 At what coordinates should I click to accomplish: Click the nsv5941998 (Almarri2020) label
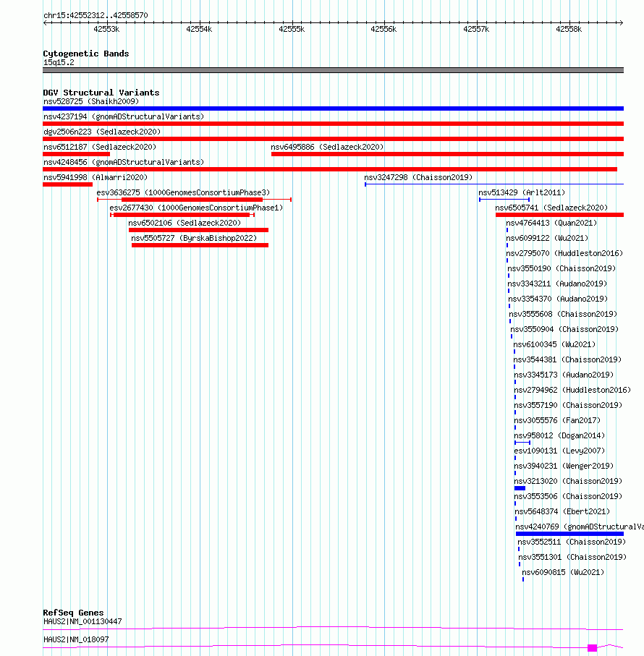[96, 177]
